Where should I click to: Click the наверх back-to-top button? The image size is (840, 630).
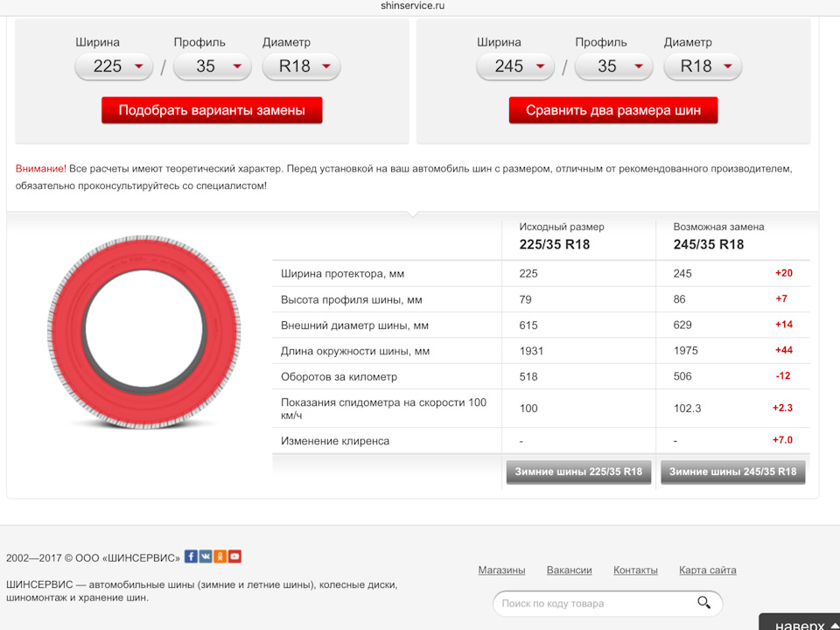click(x=800, y=622)
